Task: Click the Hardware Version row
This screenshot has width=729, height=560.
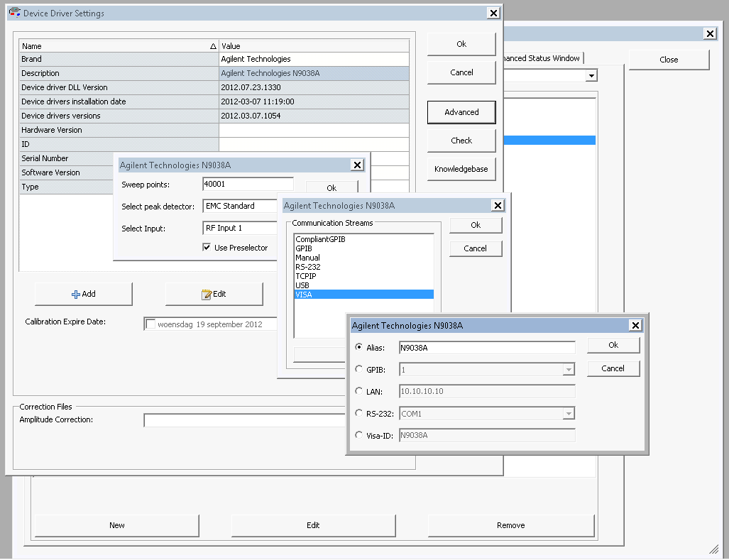Action: click(x=214, y=130)
